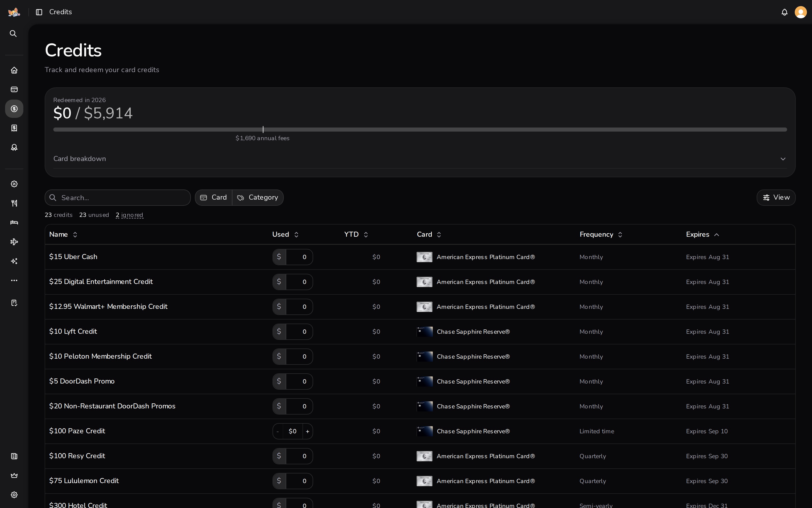Click the $1,690 annual fees marker

coord(262,138)
